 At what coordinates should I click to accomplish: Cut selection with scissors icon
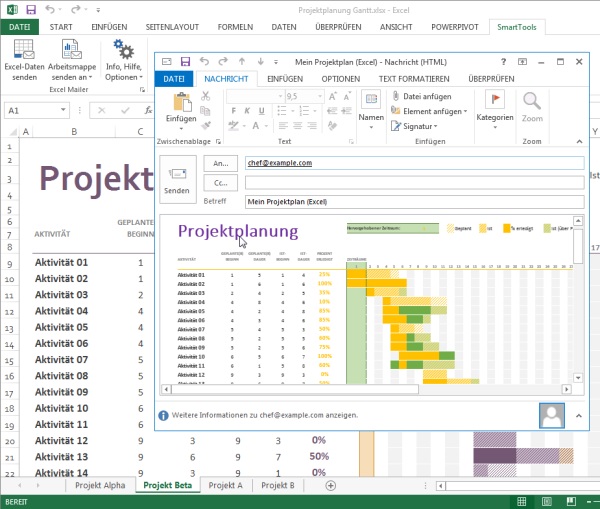(205, 96)
